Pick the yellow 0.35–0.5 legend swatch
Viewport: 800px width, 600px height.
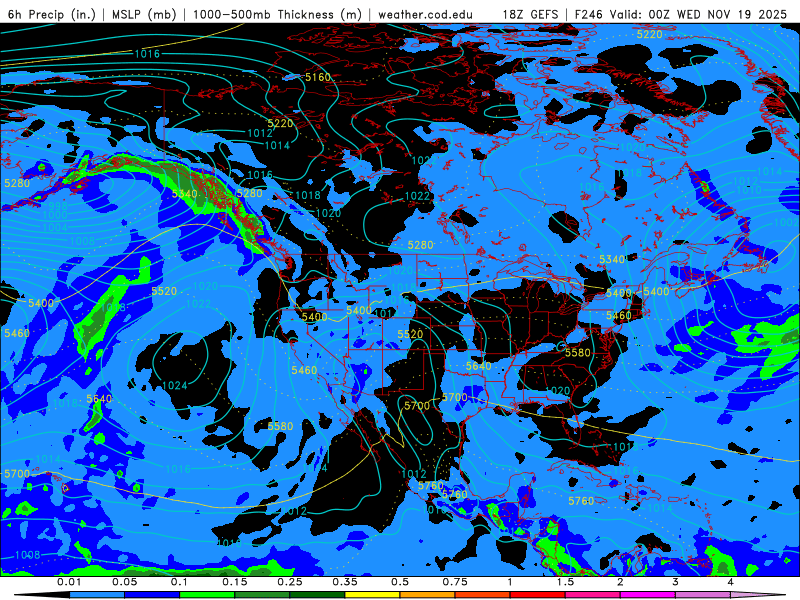(372, 595)
